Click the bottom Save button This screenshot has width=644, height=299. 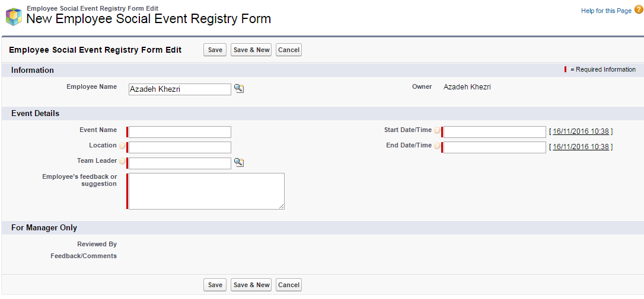[215, 285]
